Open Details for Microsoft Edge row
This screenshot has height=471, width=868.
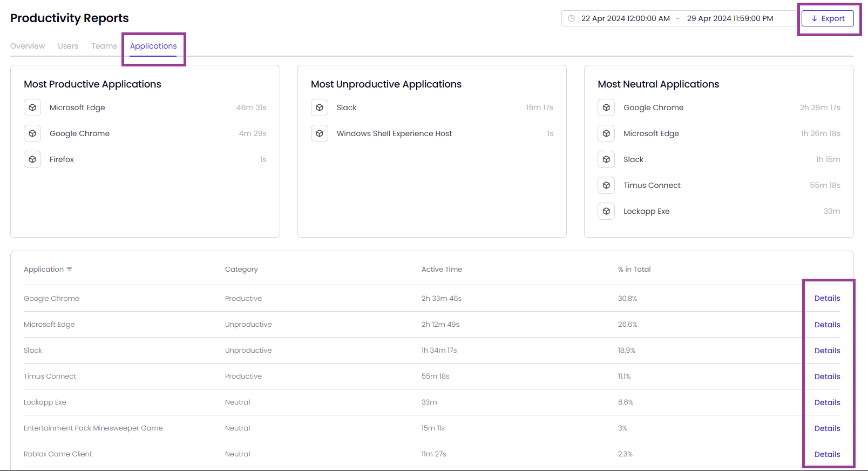click(x=827, y=325)
